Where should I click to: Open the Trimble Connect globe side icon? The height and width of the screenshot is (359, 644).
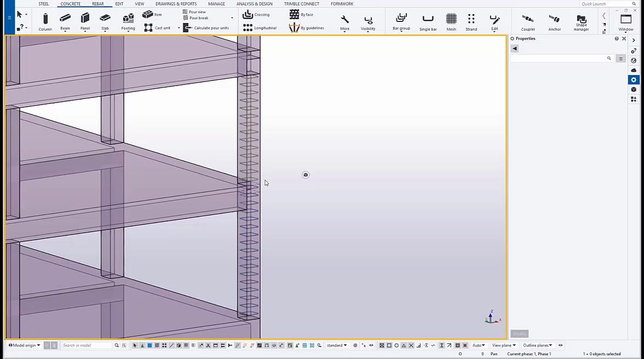pos(634,60)
